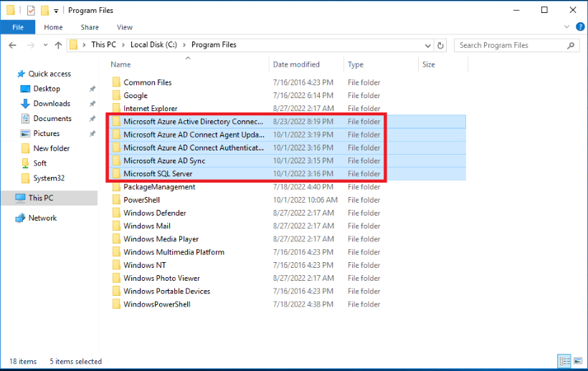
Task: Go back using the Back arrow
Action: 12,45
